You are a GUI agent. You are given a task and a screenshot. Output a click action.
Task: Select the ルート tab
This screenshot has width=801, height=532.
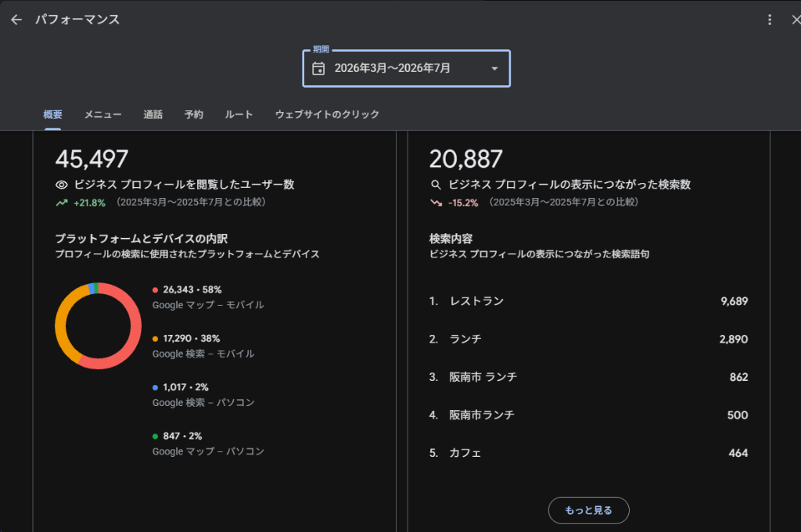point(239,114)
